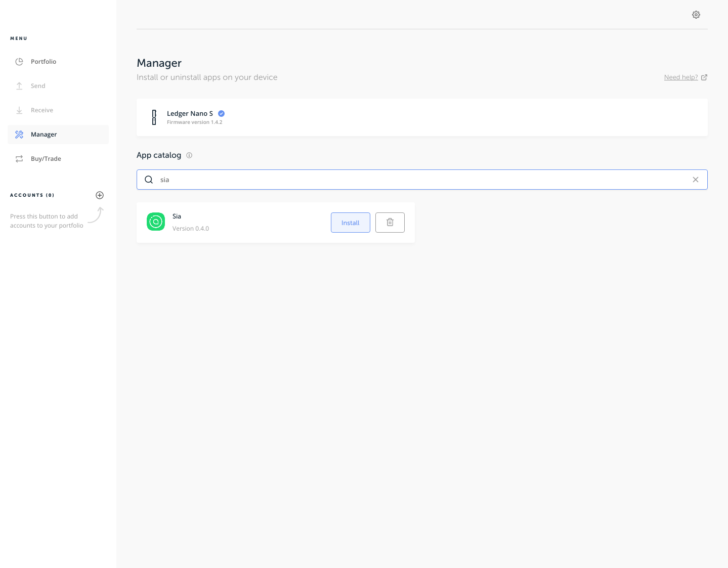Clear the search with the X icon
Screen dimensions: 728x568
pyautogui.click(x=696, y=180)
